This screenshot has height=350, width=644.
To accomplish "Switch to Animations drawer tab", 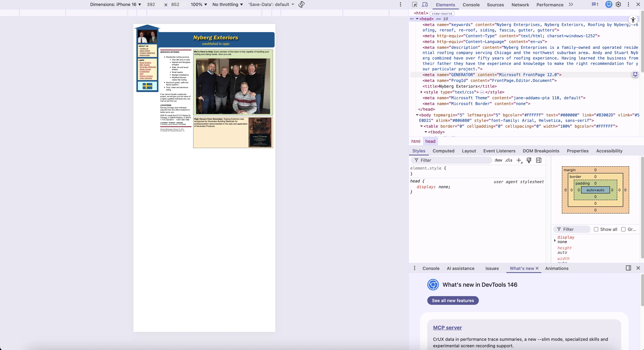I will point(557,268).
